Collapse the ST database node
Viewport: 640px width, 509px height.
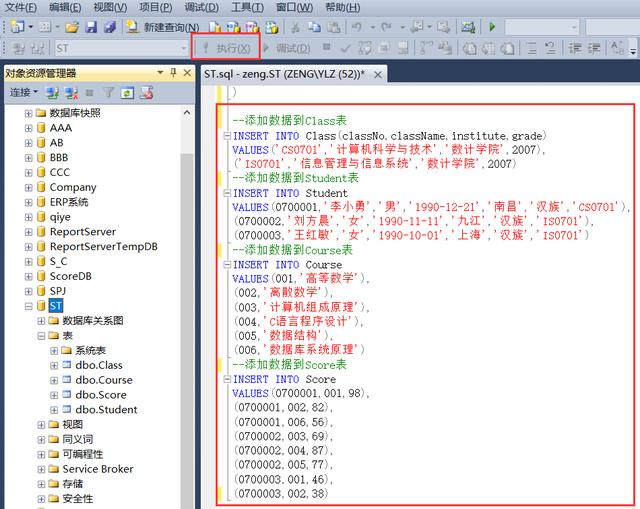pos(29,306)
